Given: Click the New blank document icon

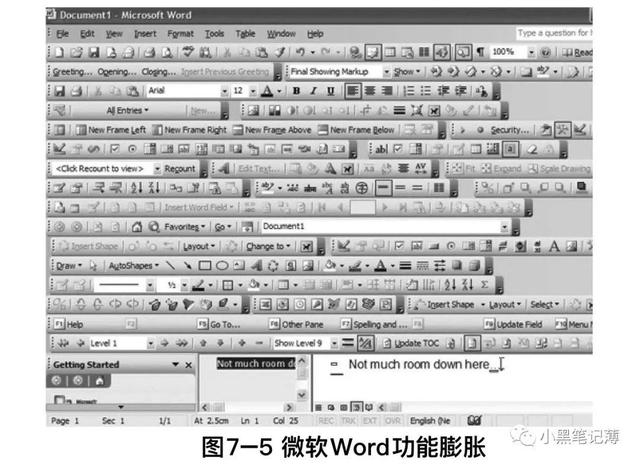Looking at the screenshot, I should [x=60, y=52].
